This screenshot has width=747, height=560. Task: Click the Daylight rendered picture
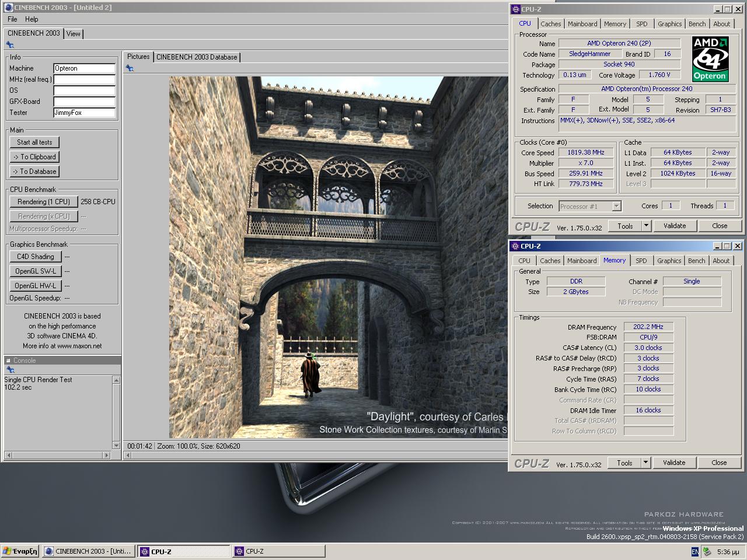[x=338, y=257]
